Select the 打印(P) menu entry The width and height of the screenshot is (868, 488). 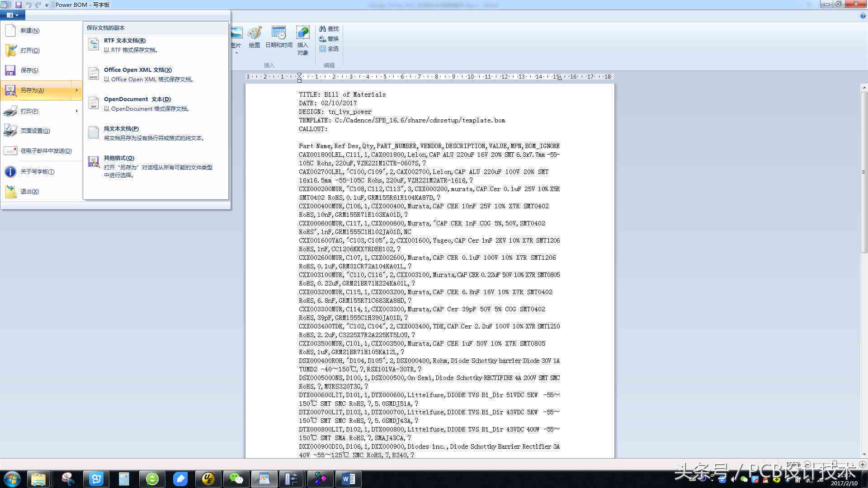point(36,111)
